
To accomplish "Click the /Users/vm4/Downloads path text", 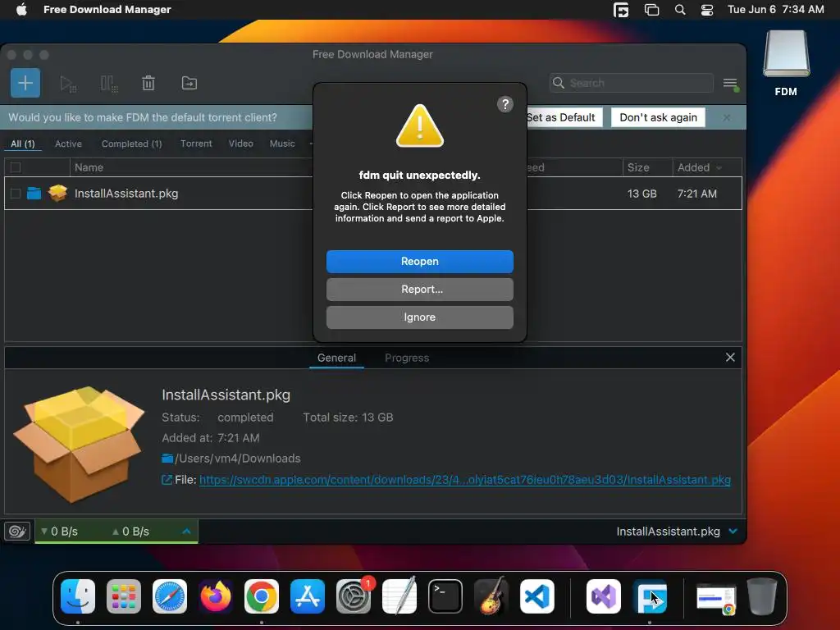I will click(x=238, y=459).
